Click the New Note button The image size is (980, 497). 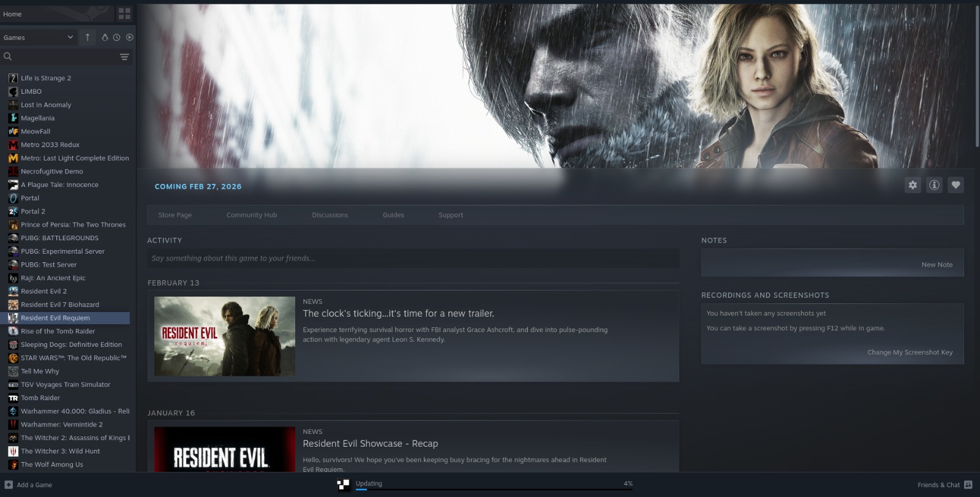click(937, 265)
